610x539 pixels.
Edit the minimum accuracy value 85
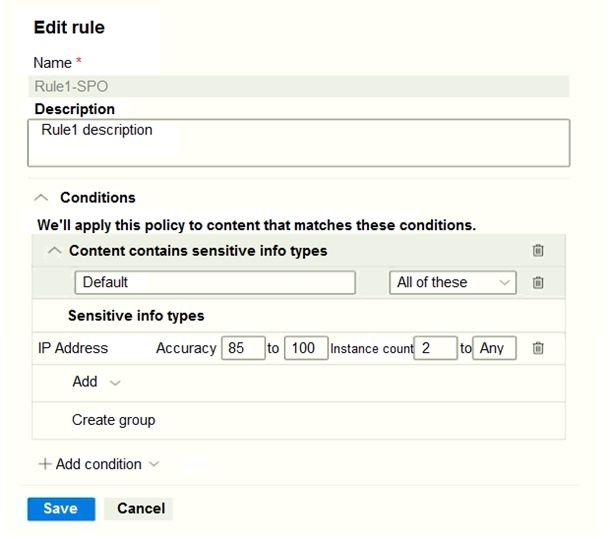coord(243,348)
